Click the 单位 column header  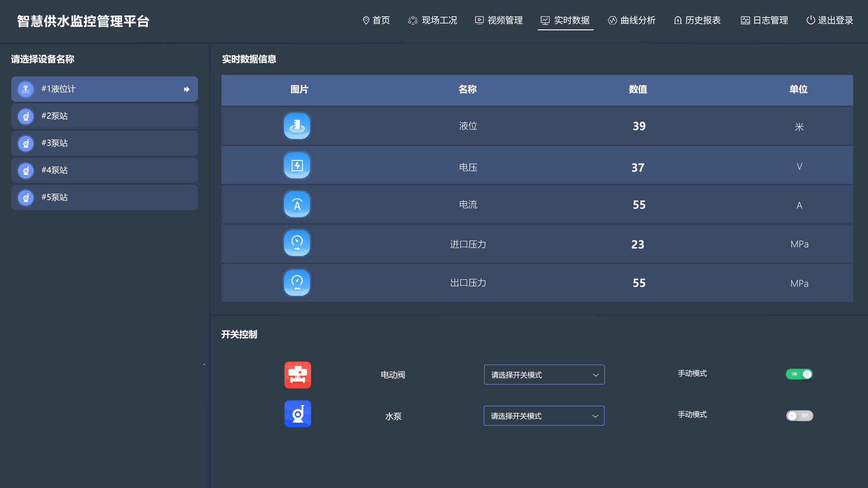pyautogui.click(x=798, y=89)
